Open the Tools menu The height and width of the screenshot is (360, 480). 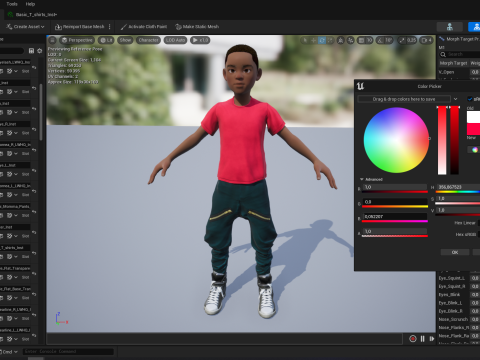(12, 4)
